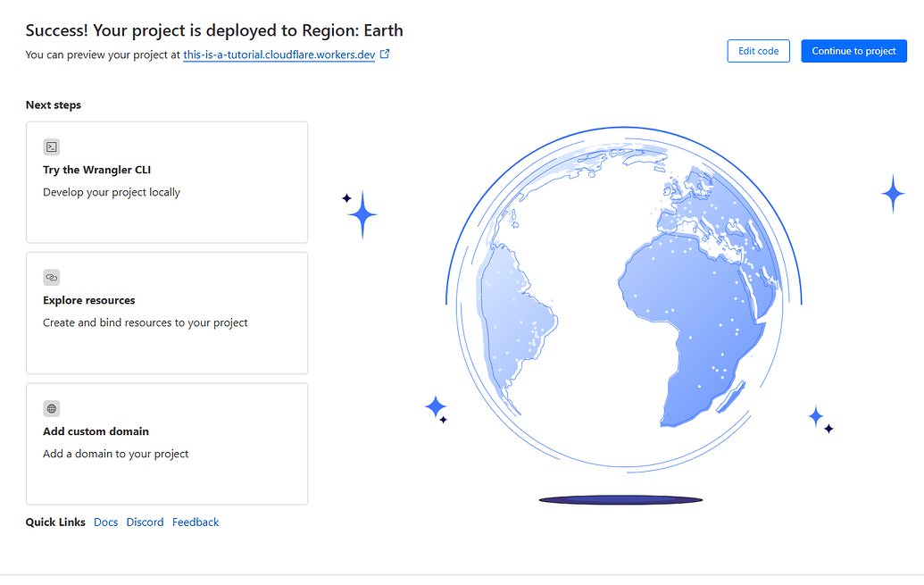Screen dimensions: 924x585
Task: Open the this-is-a-tutorial.cloudflare.workers.dev preview link
Action: 279,54
